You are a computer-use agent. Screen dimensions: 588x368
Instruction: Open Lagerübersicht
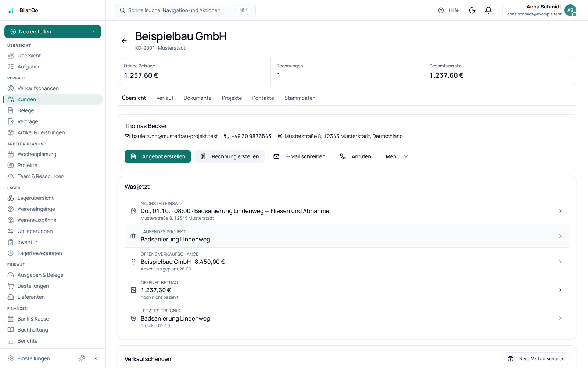(x=53, y=198)
